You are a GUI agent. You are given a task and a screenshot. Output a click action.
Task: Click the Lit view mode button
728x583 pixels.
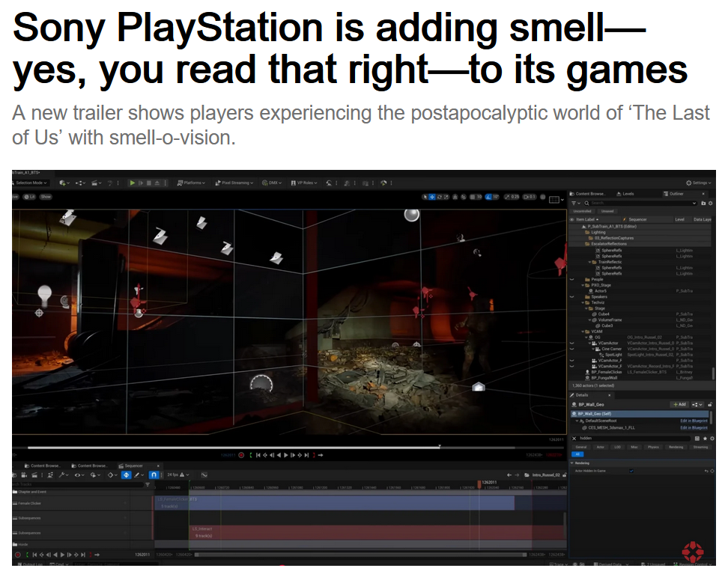[x=31, y=197]
